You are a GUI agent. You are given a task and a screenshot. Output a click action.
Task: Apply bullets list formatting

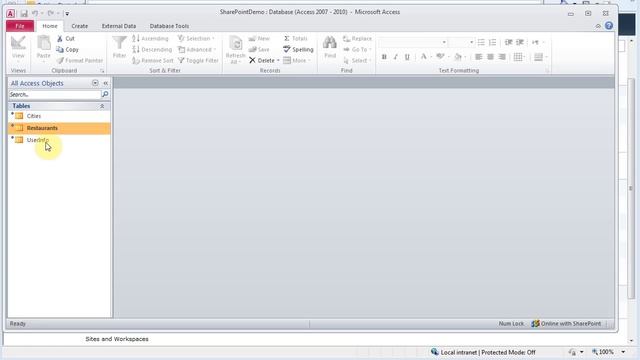pyautogui.click(x=481, y=42)
